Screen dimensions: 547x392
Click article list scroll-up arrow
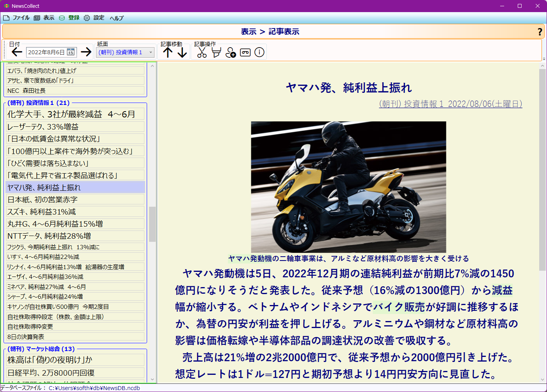pyautogui.click(x=152, y=66)
